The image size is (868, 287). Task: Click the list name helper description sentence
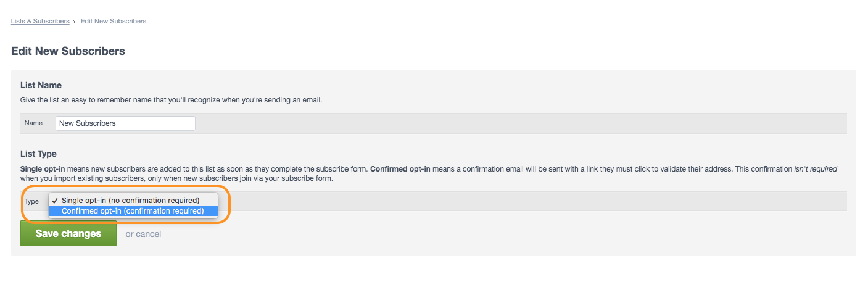pos(171,100)
